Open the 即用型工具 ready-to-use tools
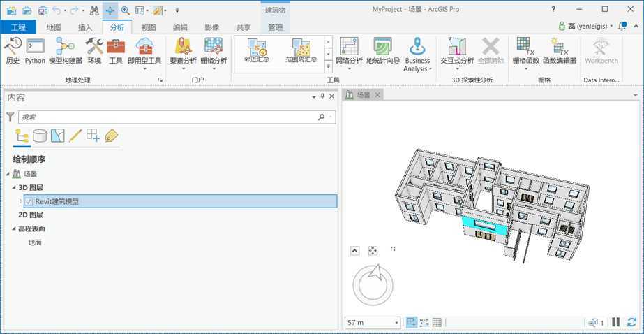 point(144,54)
